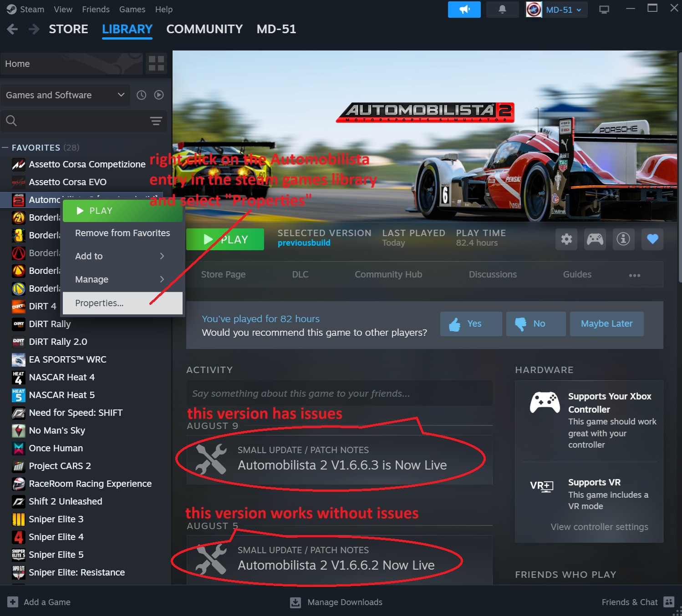Click the game info icon
Viewport: 682px width, 616px height.
pos(623,239)
